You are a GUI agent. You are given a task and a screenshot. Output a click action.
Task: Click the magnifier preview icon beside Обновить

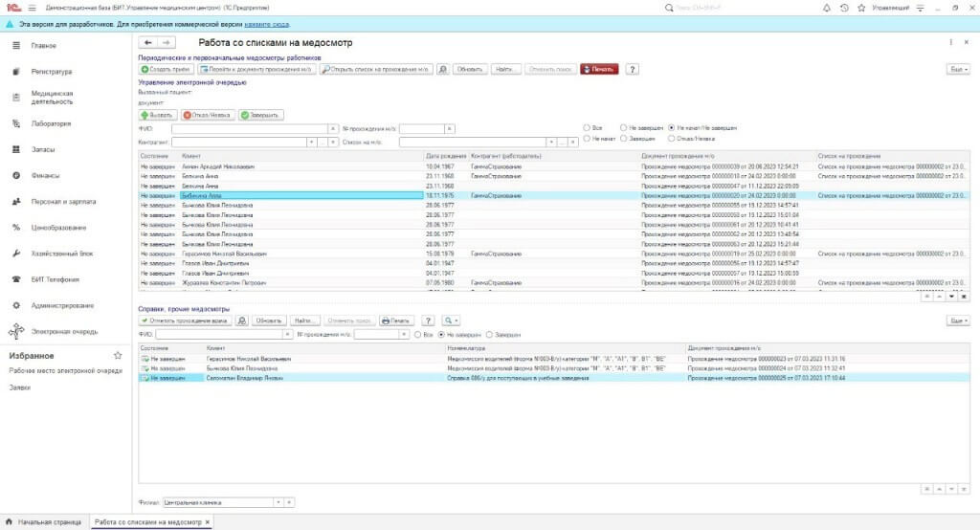(443, 69)
